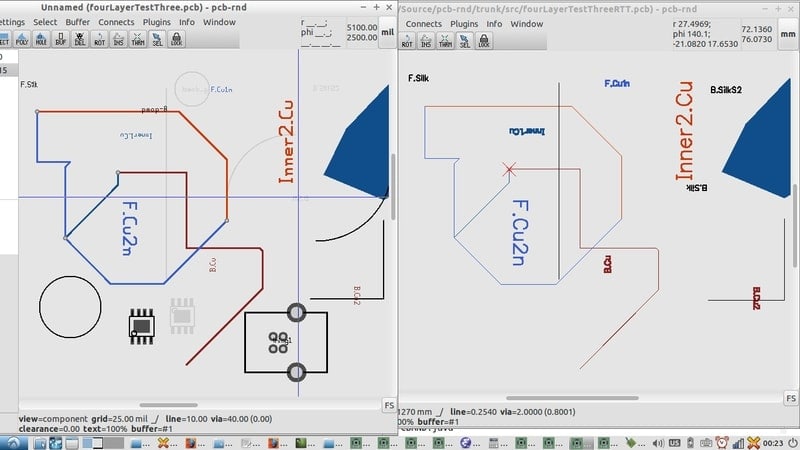Click the volume speaker tray icon

pos(658,443)
